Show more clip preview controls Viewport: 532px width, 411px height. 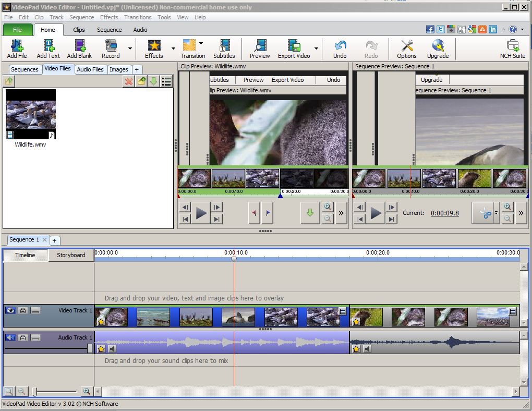coord(341,213)
